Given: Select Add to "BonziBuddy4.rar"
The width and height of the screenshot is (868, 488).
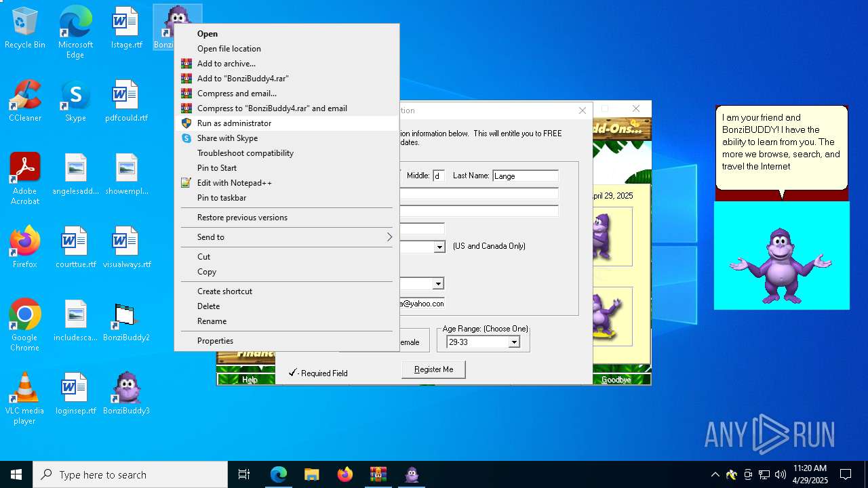Looking at the screenshot, I should tap(286, 79).
